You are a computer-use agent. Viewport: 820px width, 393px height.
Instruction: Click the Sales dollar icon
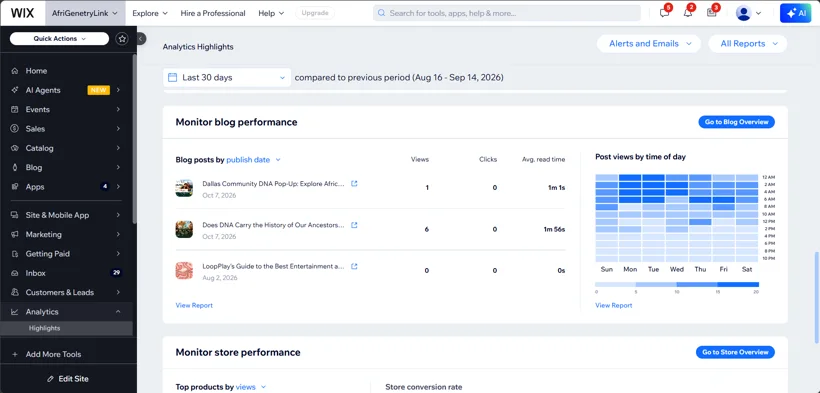click(15, 129)
